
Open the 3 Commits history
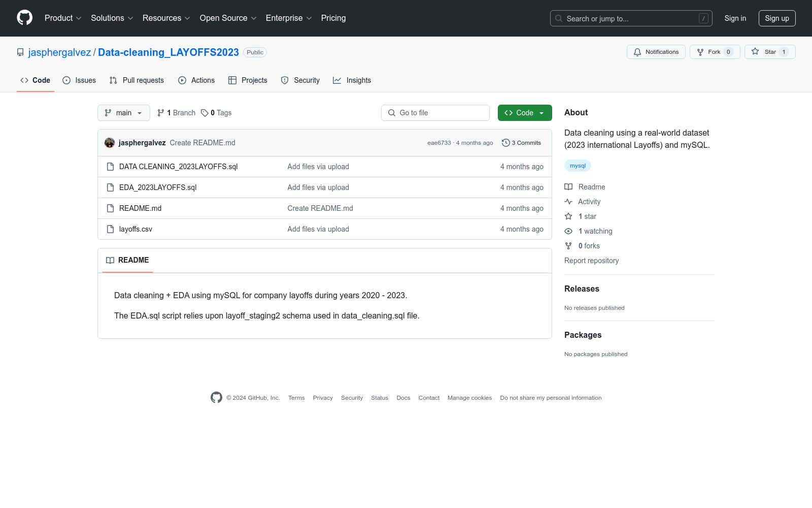[x=521, y=143]
